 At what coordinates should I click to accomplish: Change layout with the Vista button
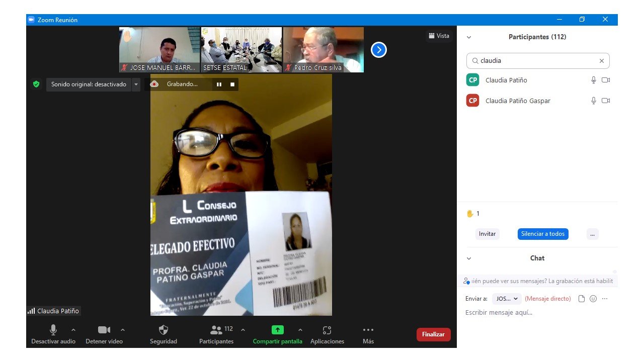pyautogui.click(x=439, y=36)
